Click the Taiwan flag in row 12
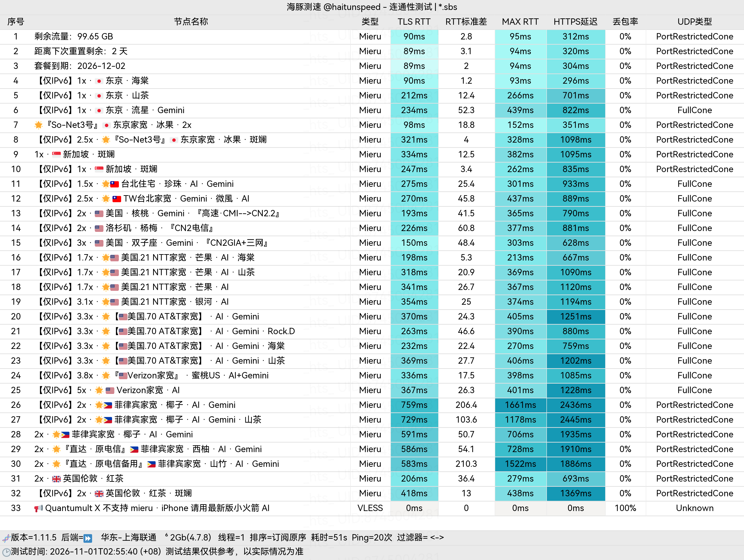The width and height of the screenshot is (744, 560). point(117,199)
